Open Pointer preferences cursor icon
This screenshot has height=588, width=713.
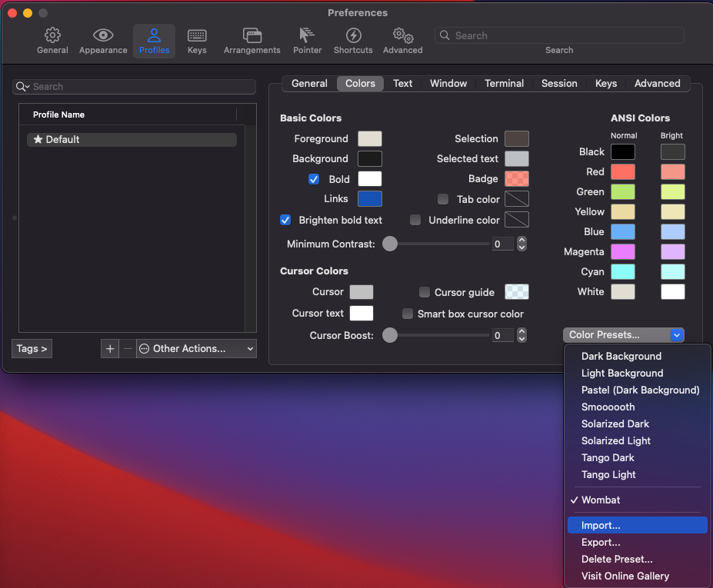[307, 35]
